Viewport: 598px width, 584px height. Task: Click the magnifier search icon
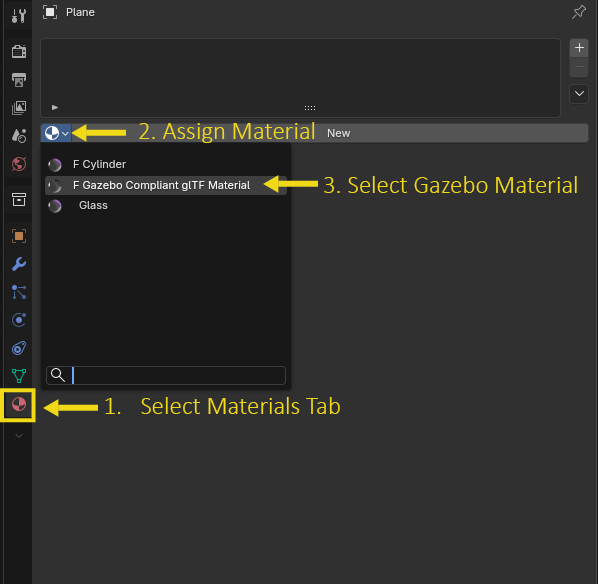pyautogui.click(x=58, y=375)
